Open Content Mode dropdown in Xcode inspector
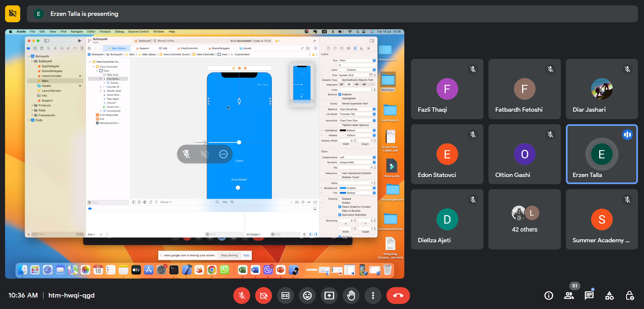 (x=357, y=158)
